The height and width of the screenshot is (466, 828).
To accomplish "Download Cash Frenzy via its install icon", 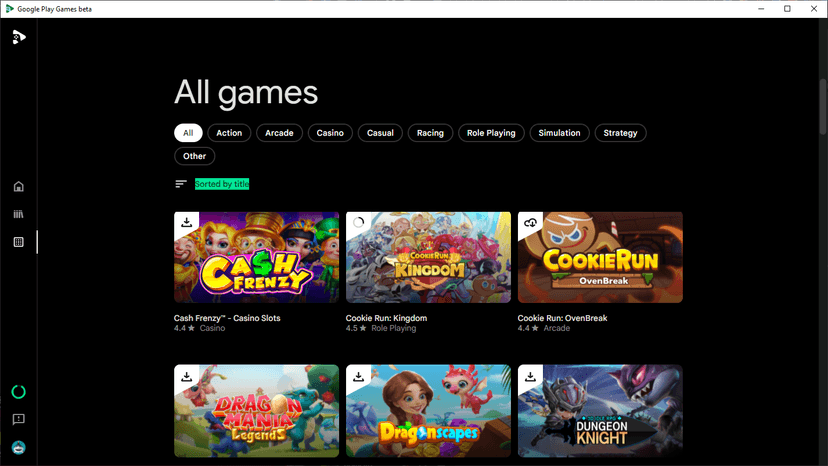I will pyautogui.click(x=186, y=222).
